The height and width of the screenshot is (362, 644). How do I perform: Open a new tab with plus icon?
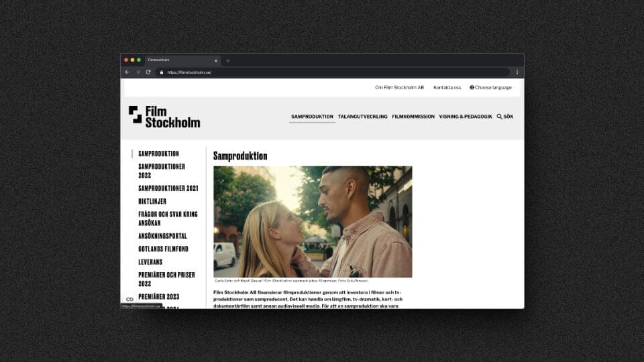click(228, 60)
